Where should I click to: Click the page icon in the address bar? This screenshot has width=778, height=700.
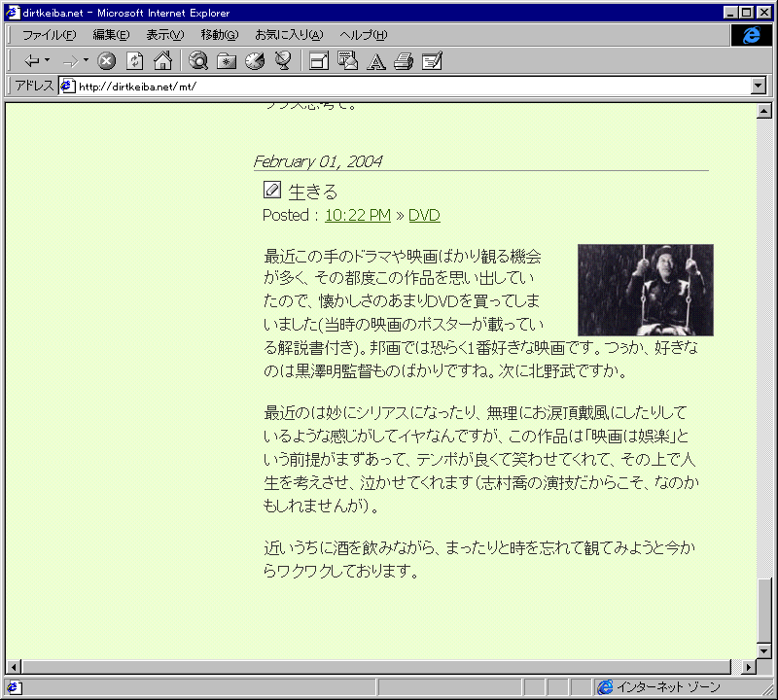(x=67, y=87)
